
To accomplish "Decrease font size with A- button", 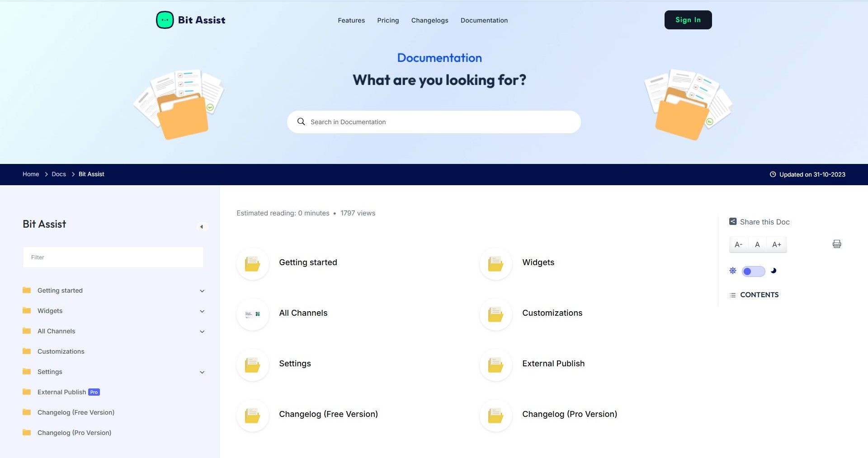I will click(739, 244).
